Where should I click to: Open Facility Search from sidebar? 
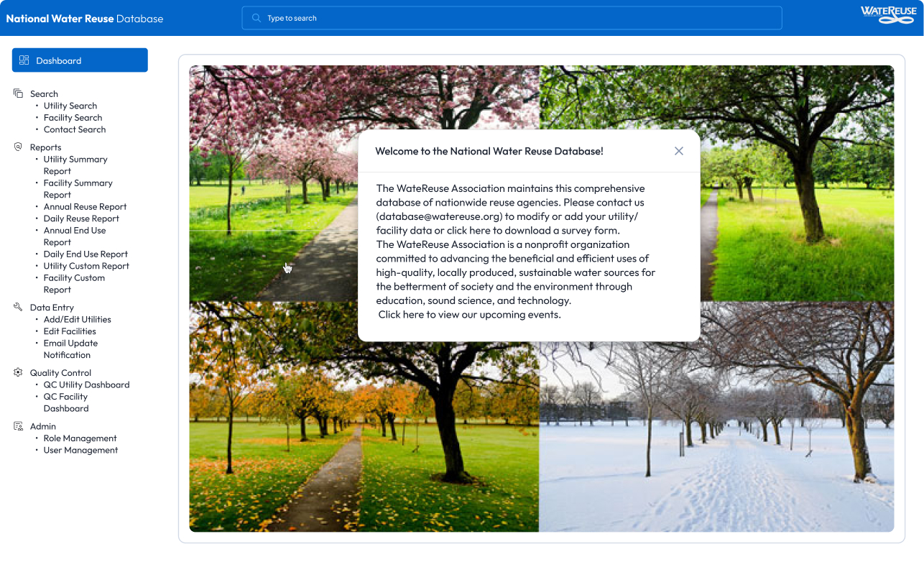73,118
